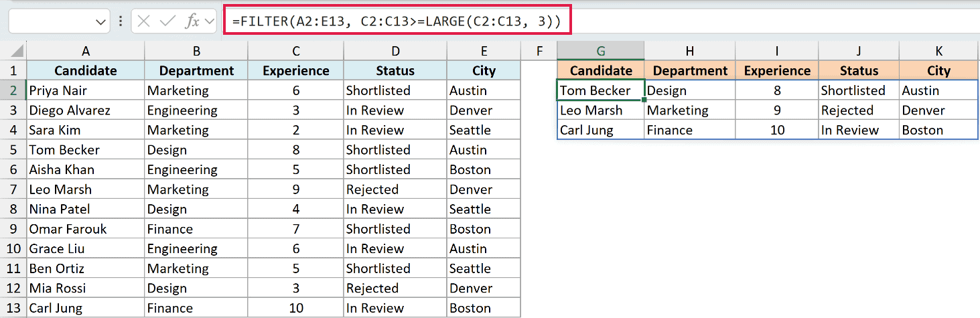Click inside the FILTER formula text
This screenshot has height=318, width=980.
tap(397, 21)
